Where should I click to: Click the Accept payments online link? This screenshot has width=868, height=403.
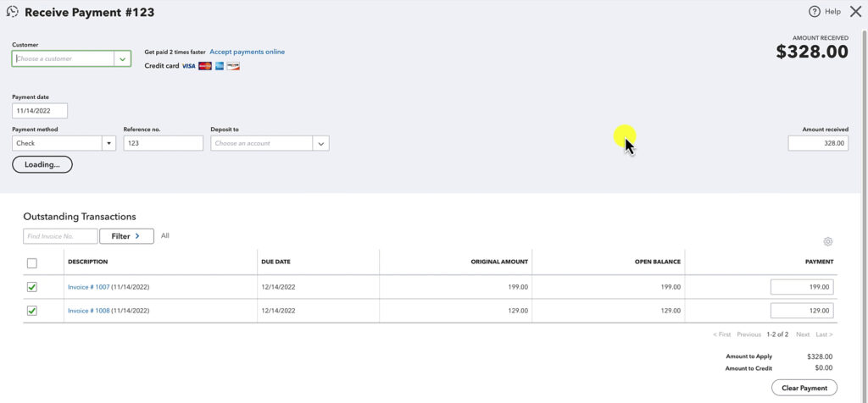pos(247,52)
